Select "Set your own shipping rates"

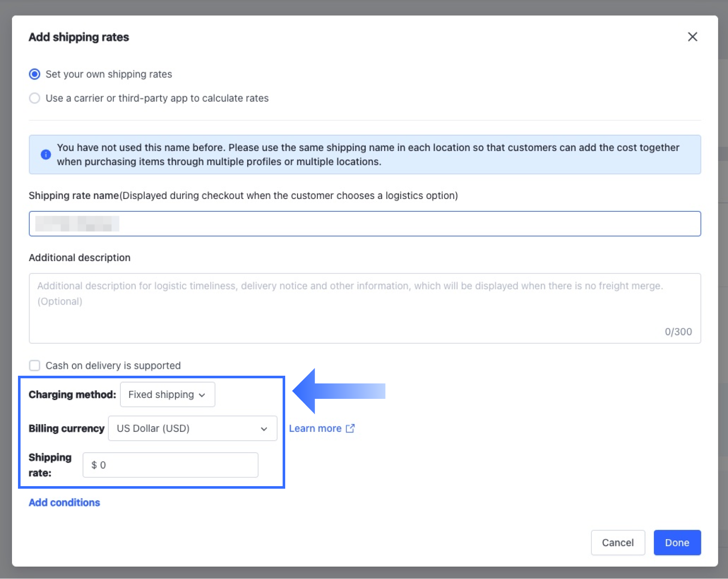tap(34, 74)
